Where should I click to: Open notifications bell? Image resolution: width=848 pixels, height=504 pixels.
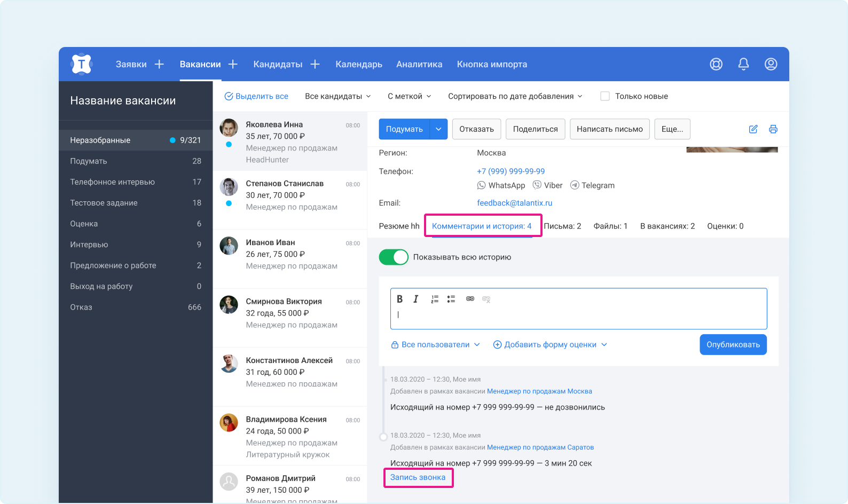[743, 64]
